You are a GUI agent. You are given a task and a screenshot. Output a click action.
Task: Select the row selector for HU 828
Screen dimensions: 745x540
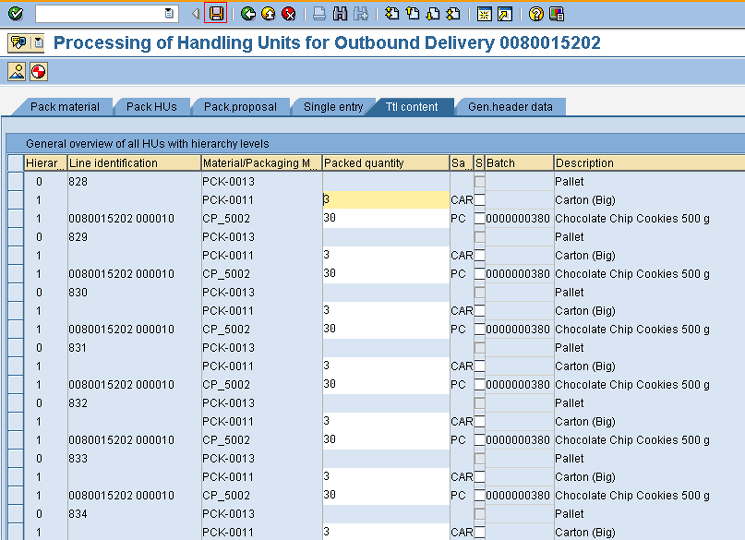[x=15, y=181]
